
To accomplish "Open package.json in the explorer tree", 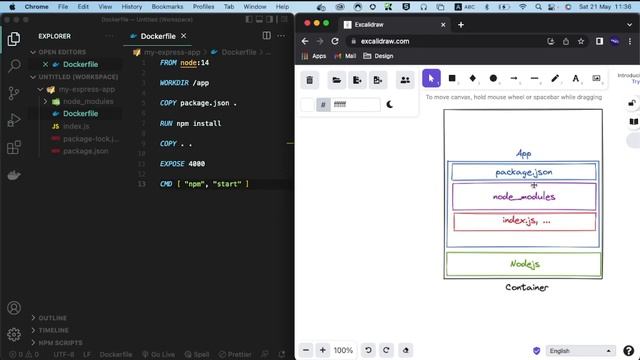I will (86, 151).
